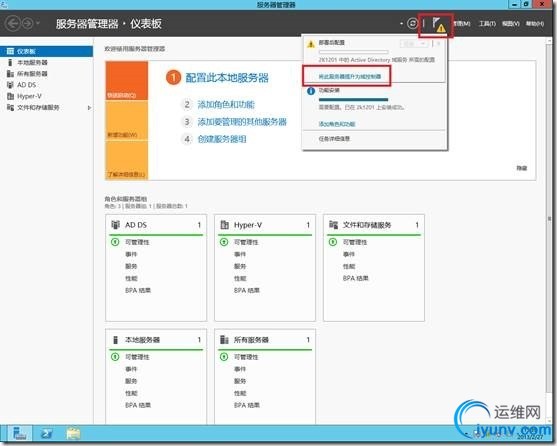Click 将此服务器提升为域控制器 link
Screen dimensions: 557x446
[x=350, y=76]
